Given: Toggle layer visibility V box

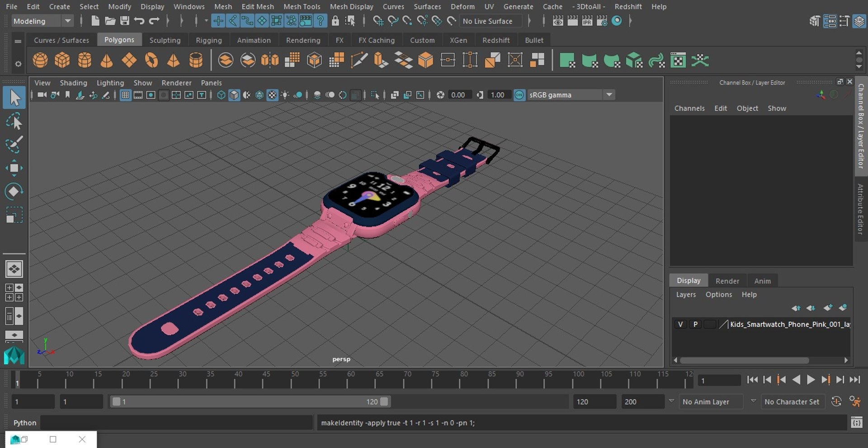Looking at the screenshot, I should point(680,324).
